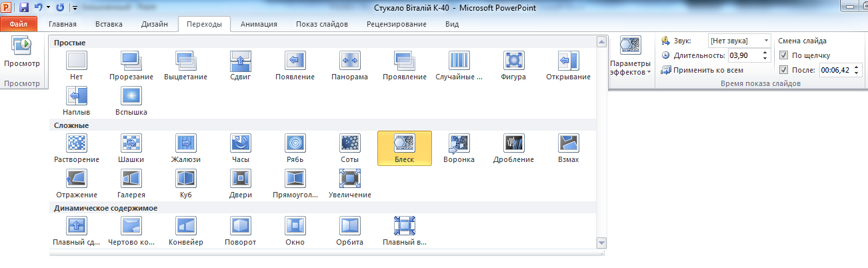Image resolution: width=868 pixels, height=268 pixels.
Task: Apply the Плавный вылет transition
Action: pos(404,231)
